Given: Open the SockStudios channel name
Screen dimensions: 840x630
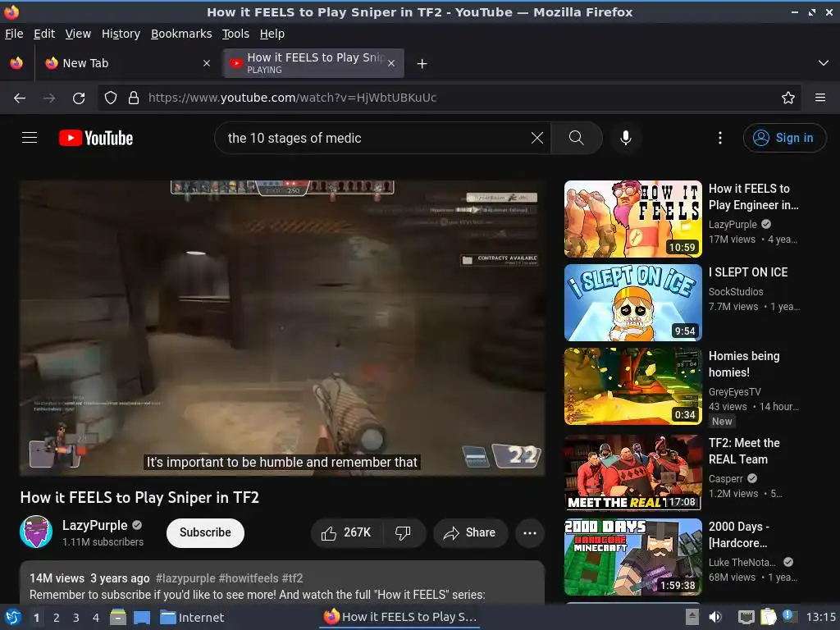Looking at the screenshot, I should pos(736,291).
